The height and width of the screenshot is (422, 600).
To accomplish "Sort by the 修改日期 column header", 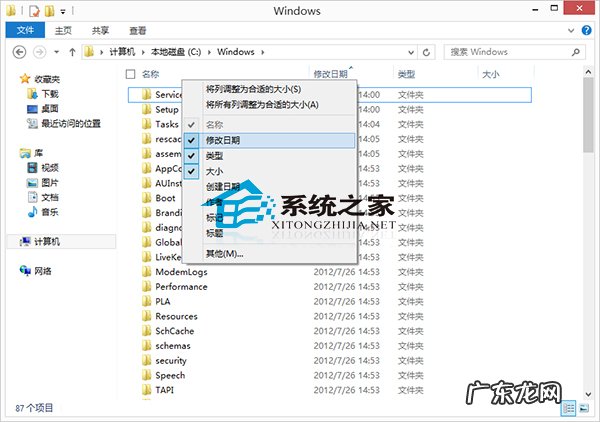I will (331, 74).
